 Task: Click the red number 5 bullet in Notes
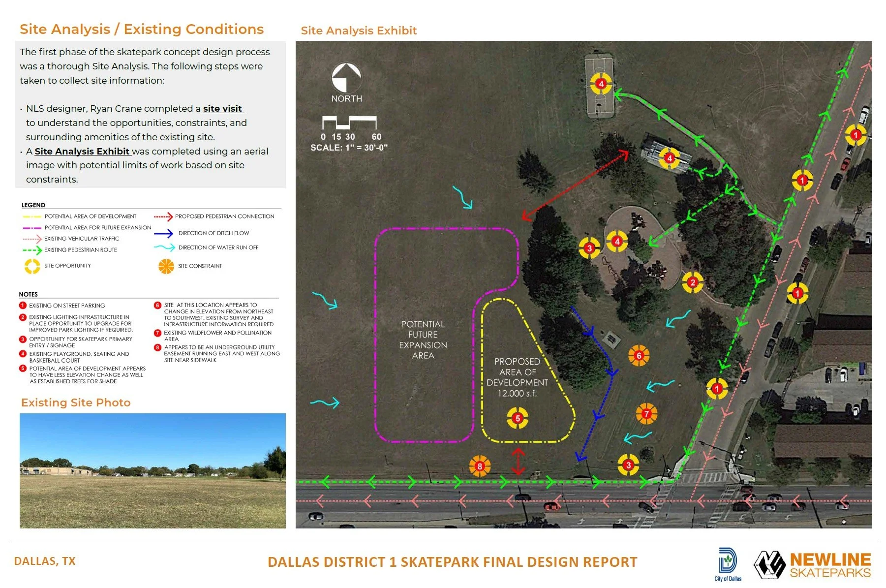click(x=23, y=368)
